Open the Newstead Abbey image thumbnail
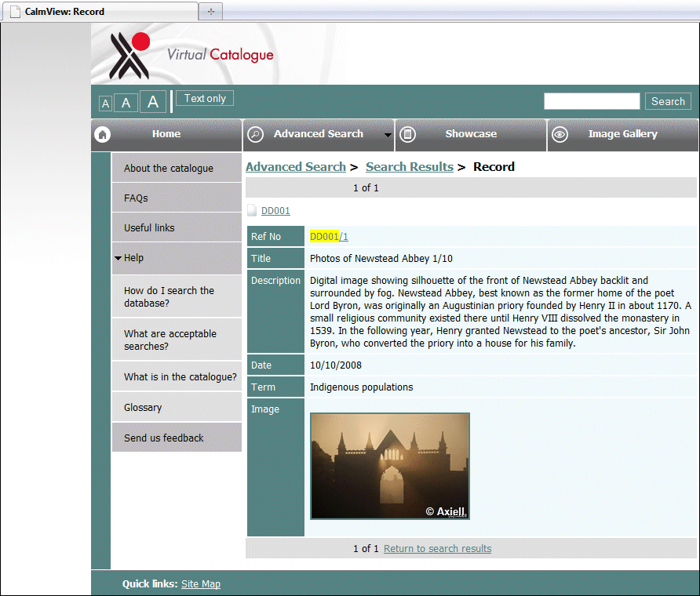Screen dimensions: 700x596 [390, 466]
